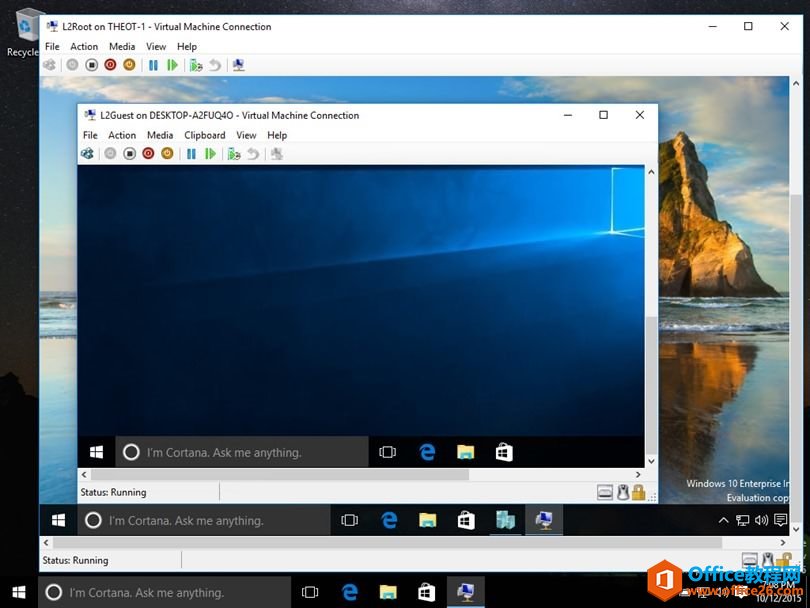Image resolution: width=810 pixels, height=608 pixels.
Task: Click green Reset icon in L2Root toolbar
Action: coord(173,65)
